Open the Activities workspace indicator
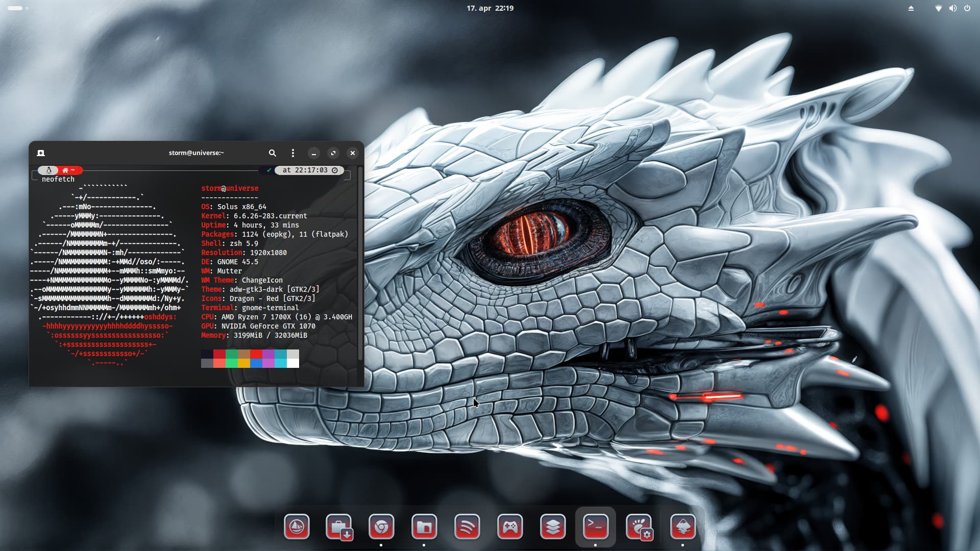Viewport: 980px width, 551px height. [18, 8]
